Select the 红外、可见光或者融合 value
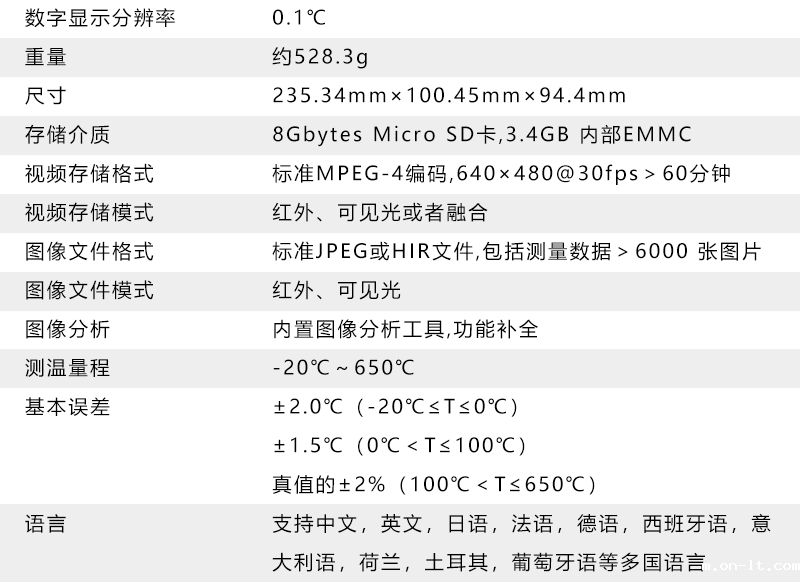 pos(379,213)
